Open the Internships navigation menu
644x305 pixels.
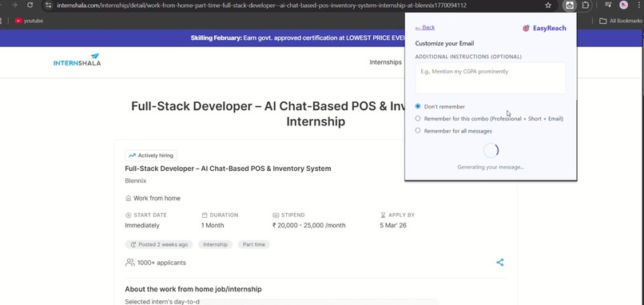(x=385, y=62)
